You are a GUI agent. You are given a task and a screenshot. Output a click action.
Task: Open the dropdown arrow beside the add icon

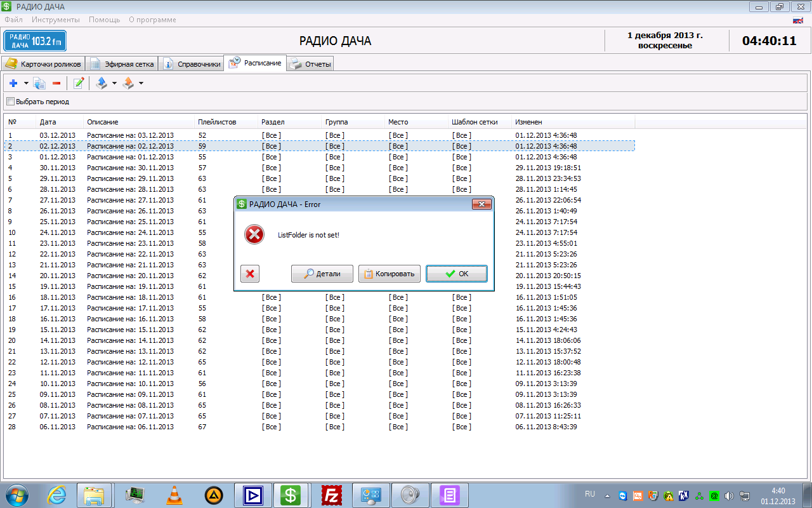(x=26, y=83)
